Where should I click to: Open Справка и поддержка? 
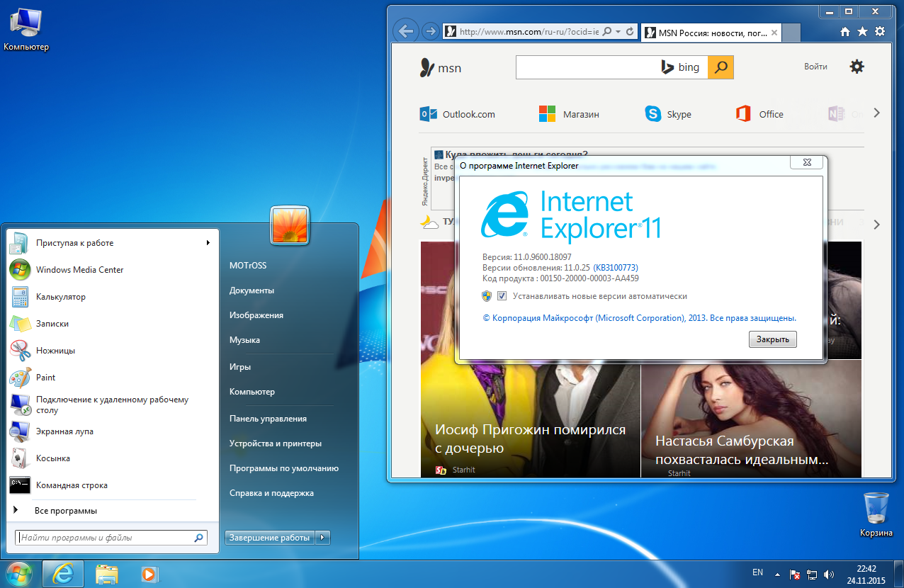[x=271, y=493]
